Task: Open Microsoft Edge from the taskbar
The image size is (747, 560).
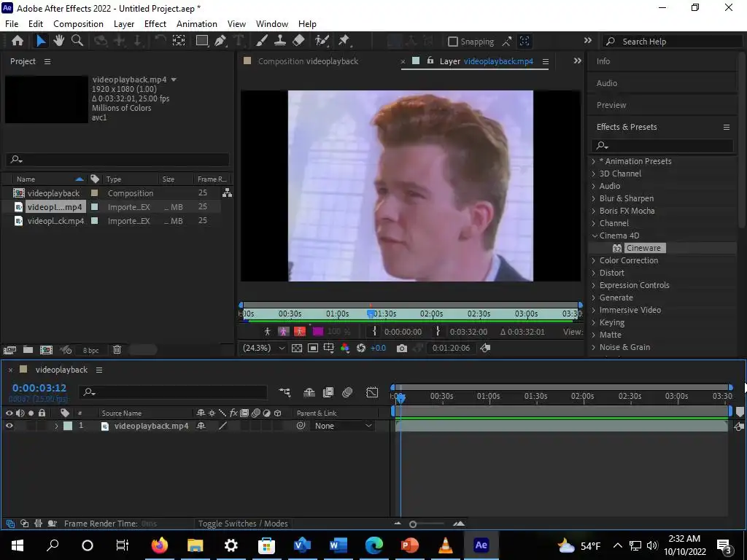Action: (x=374, y=545)
